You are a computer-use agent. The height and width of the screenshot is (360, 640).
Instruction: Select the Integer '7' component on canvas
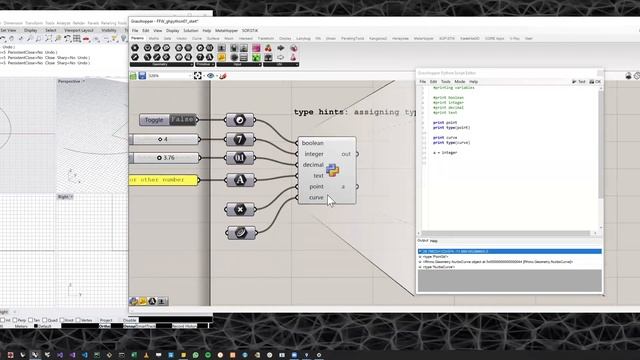tap(240, 139)
